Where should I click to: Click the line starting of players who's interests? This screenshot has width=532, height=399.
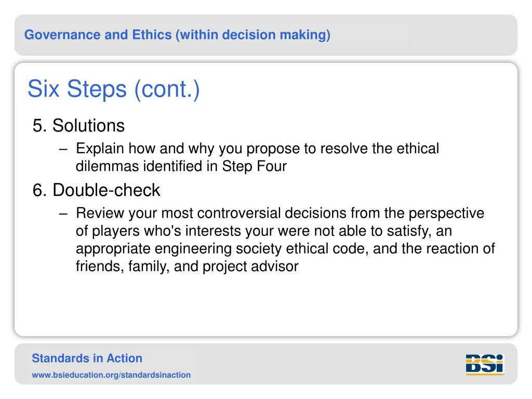click(264, 231)
